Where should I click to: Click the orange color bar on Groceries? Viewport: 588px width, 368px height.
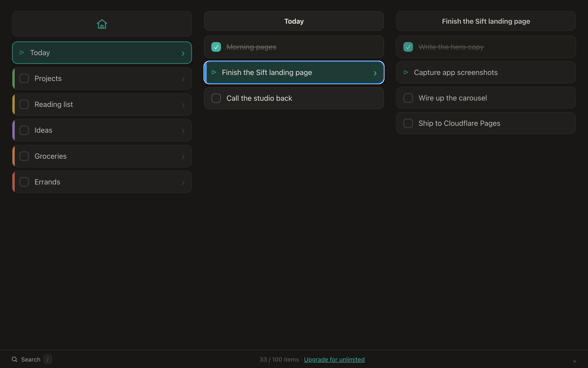tap(14, 156)
